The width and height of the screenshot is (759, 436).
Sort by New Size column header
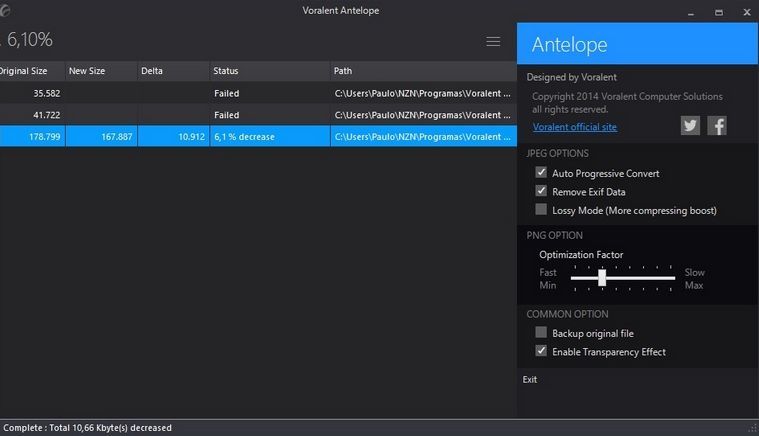click(101, 71)
